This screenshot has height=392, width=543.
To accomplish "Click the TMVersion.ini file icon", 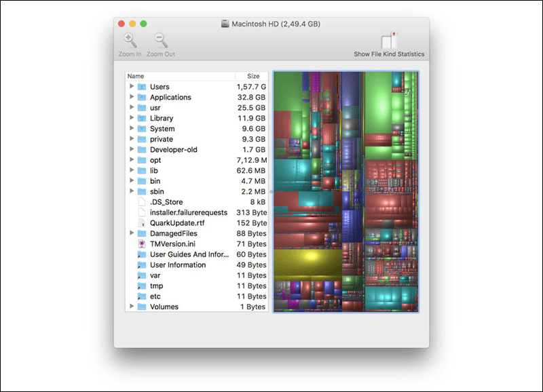I will pyautogui.click(x=143, y=243).
